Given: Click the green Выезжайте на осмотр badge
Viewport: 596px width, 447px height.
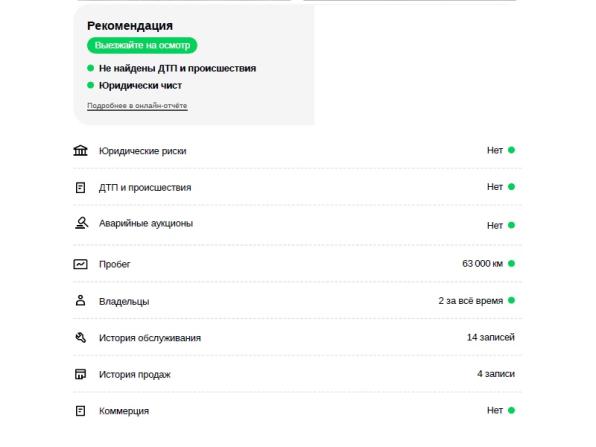Looking at the screenshot, I should point(142,45).
